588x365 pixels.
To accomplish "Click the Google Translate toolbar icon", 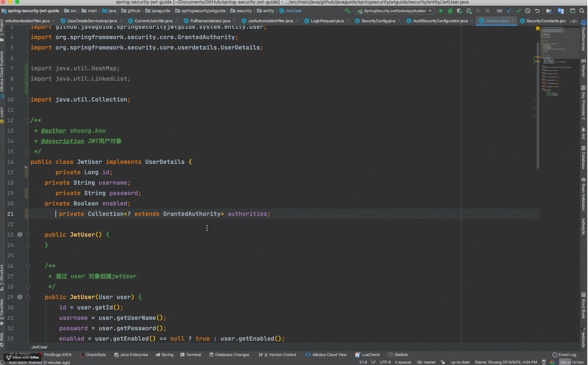I will click(561, 11).
